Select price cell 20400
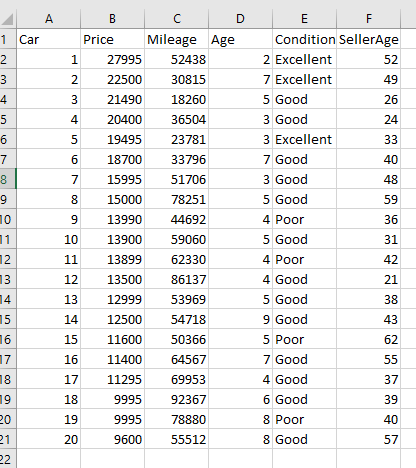This screenshot has width=416, height=468. click(113, 119)
